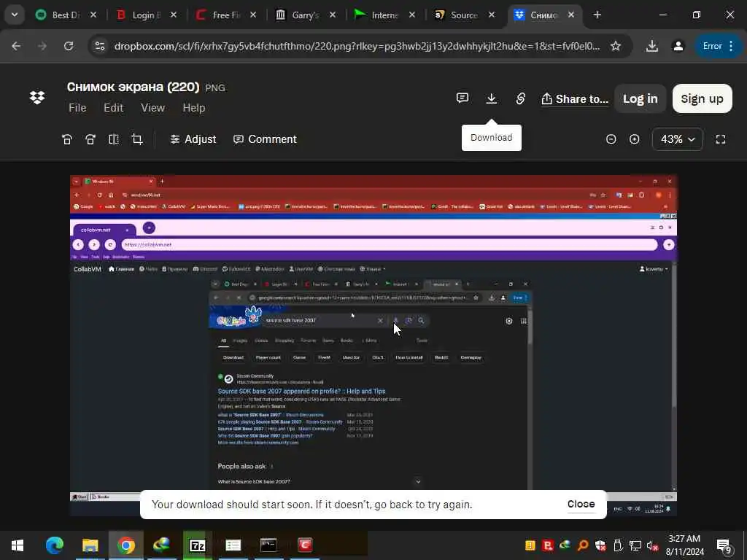Flip image horizontally icon
This screenshot has width=747, height=560.
(113, 139)
